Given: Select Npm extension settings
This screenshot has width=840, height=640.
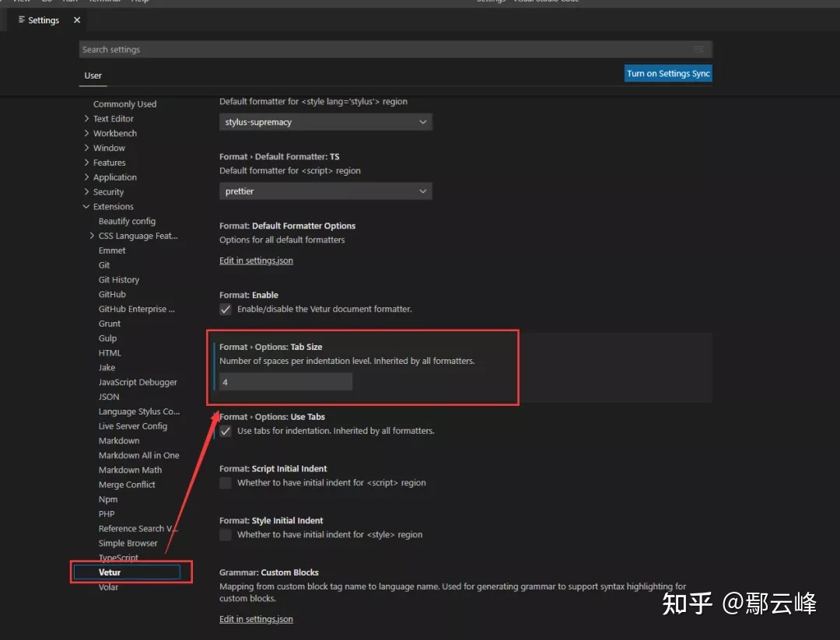Looking at the screenshot, I should (x=107, y=499).
